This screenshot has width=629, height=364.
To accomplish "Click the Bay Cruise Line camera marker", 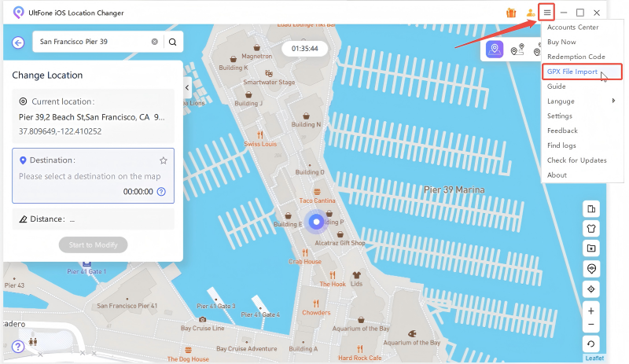I will coord(203,319).
